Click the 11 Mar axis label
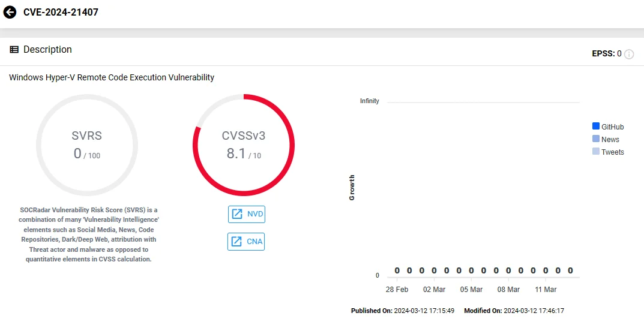Image resolution: width=644 pixels, height=319 pixels. pos(546,290)
